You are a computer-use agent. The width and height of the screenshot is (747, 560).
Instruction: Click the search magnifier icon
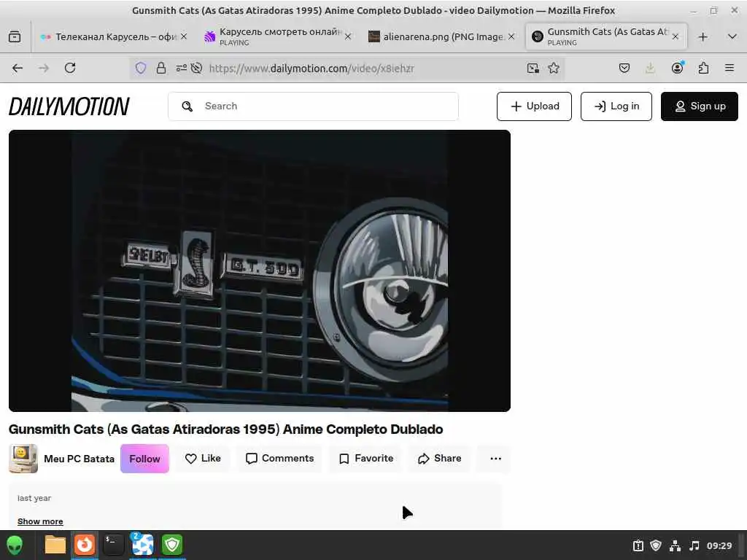point(187,106)
